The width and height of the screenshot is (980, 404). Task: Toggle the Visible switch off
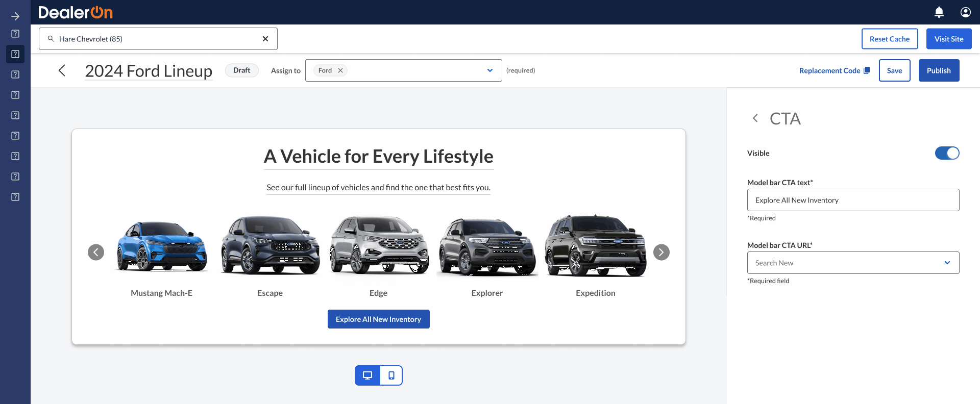pyautogui.click(x=947, y=153)
